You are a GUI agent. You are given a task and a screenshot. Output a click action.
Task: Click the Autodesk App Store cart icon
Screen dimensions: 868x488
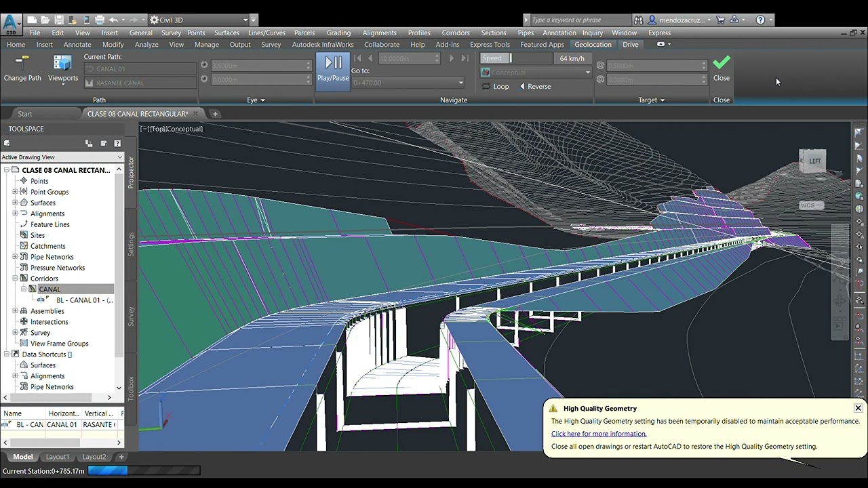pyautogui.click(x=720, y=20)
